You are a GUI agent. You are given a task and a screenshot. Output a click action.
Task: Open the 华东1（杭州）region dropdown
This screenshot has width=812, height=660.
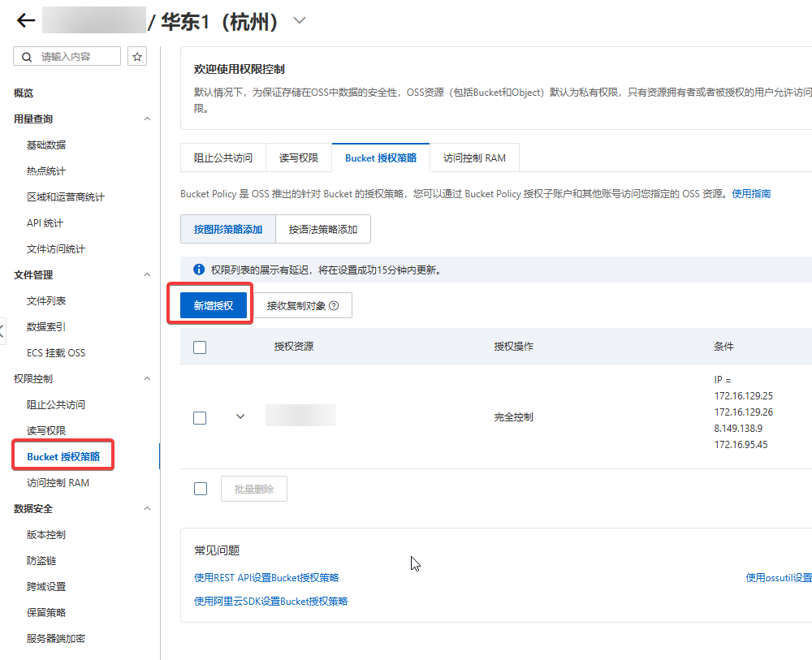click(x=299, y=19)
